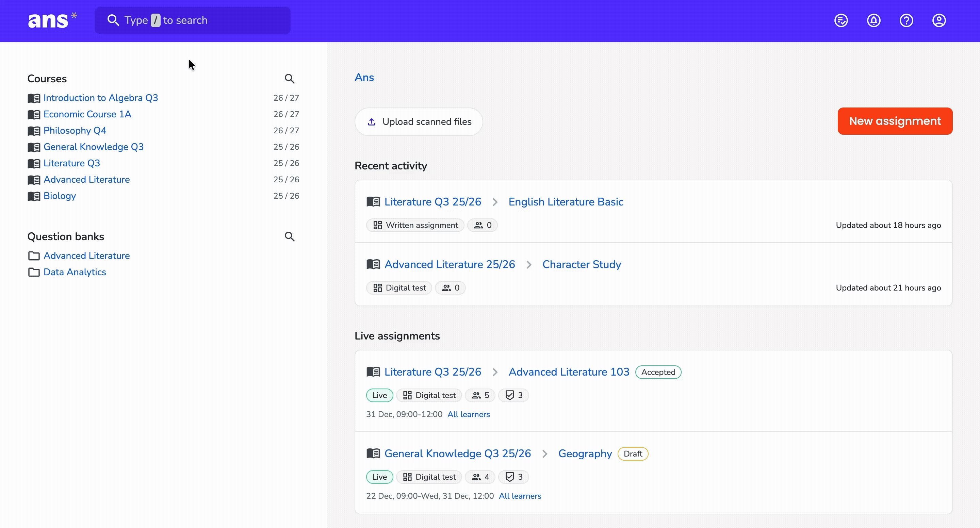Click book icon beside Biology course
Screen dimensions: 980x528
point(34,196)
